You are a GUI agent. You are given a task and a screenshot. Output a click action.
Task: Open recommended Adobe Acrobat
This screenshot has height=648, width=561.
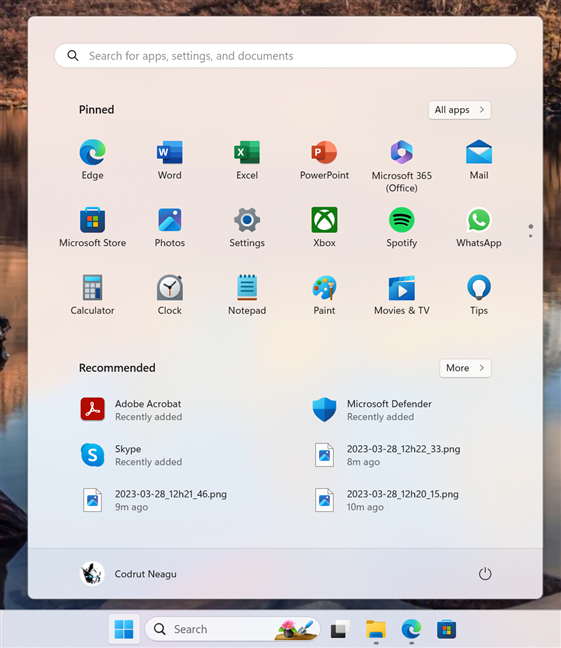pyautogui.click(x=131, y=410)
